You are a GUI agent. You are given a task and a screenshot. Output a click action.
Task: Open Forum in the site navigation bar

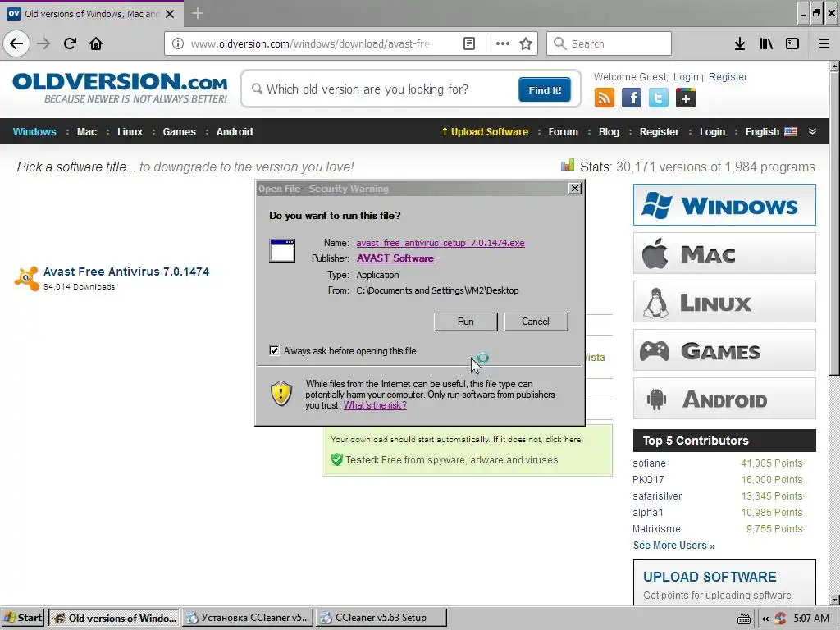(563, 132)
